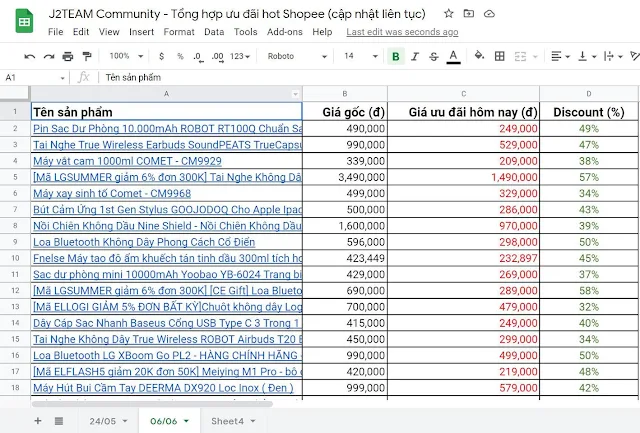640x433 pixels.
Task: Open the borders menu
Action: (x=500, y=56)
